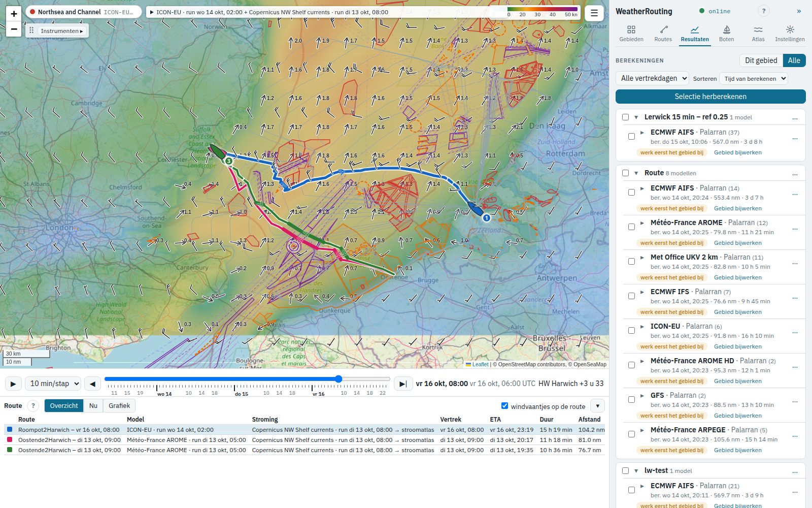Check the Lerwick 15 min group checkbox
The width and height of the screenshot is (812, 508).
[625, 117]
